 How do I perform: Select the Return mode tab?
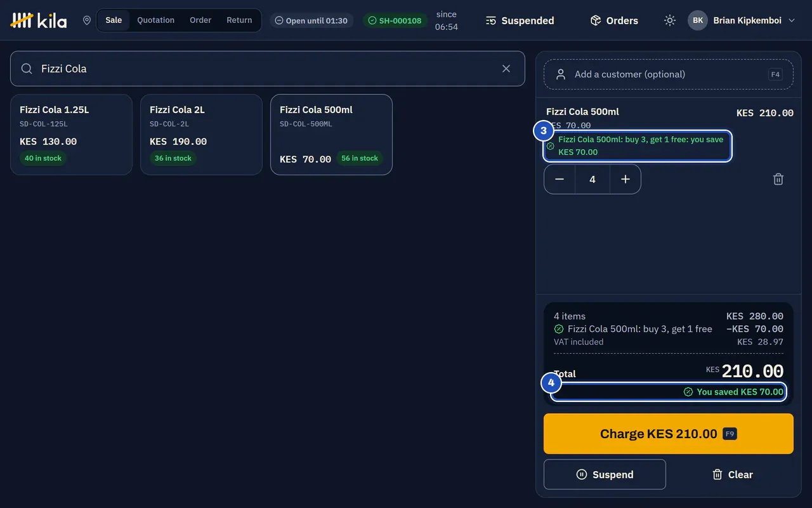pos(239,20)
